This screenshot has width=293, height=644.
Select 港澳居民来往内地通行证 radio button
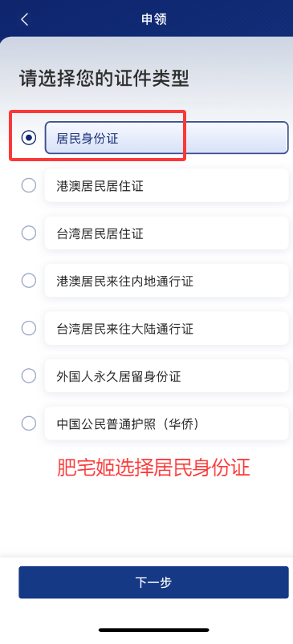pyautogui.click(x=29, y=281)
